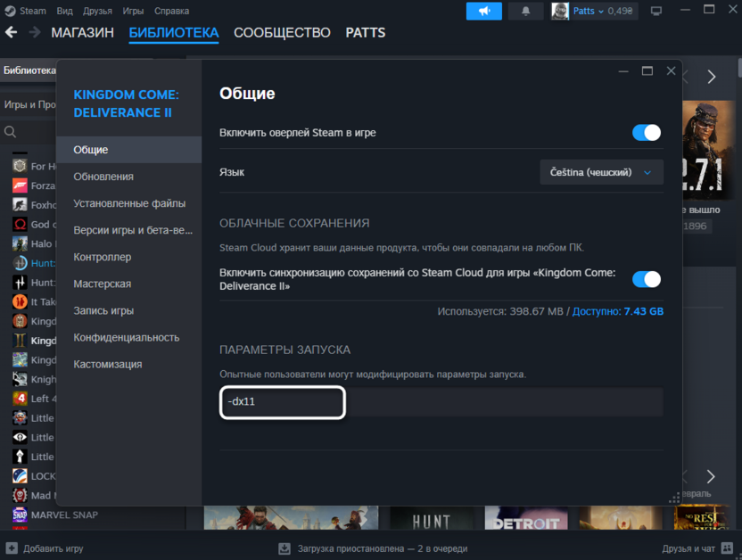
Task: Select the Конфиденциальность settings section
Action: (x=128, y=338)
